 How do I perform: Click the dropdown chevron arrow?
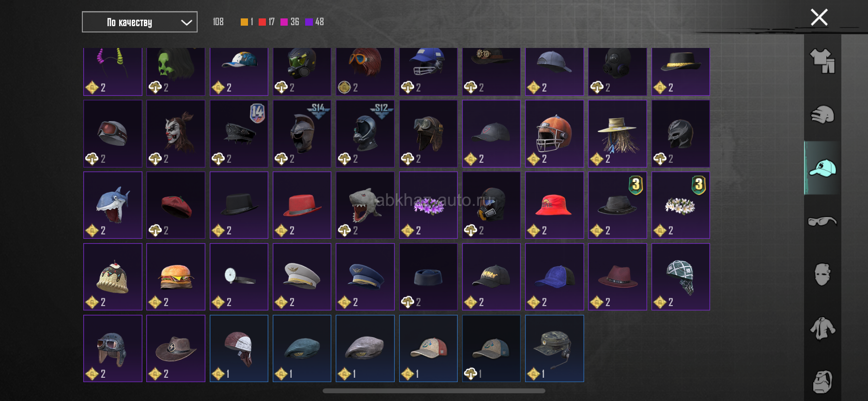(x=186, y=22)
